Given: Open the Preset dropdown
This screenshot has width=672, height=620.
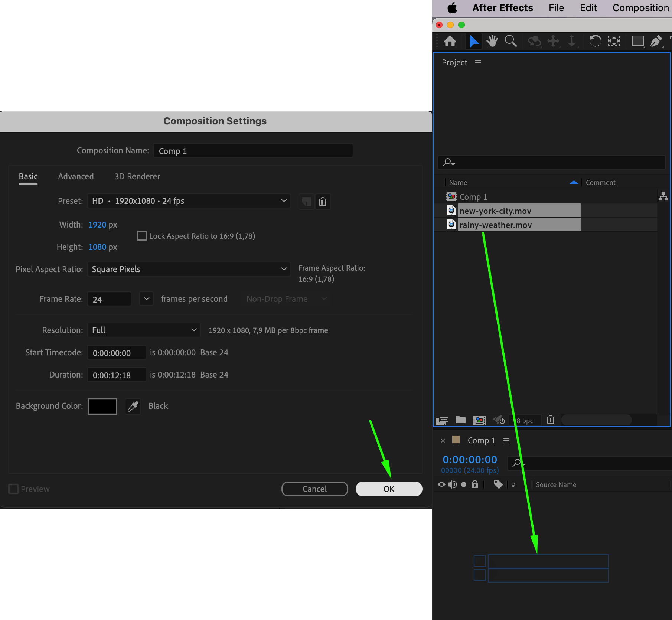Looking at the screenshot, I should pyautogui.click(x=189, y=201).
